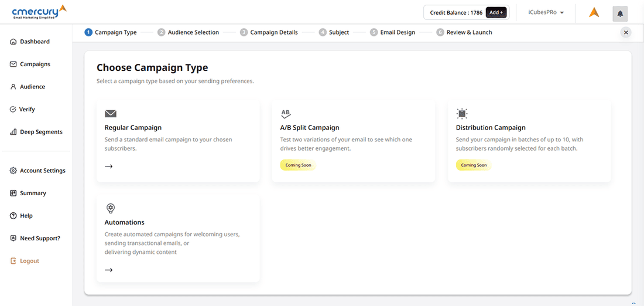Screen dimensions: 644x306
Task: Click the A/B Split Campaign icon
Action: tap(286, 114)
